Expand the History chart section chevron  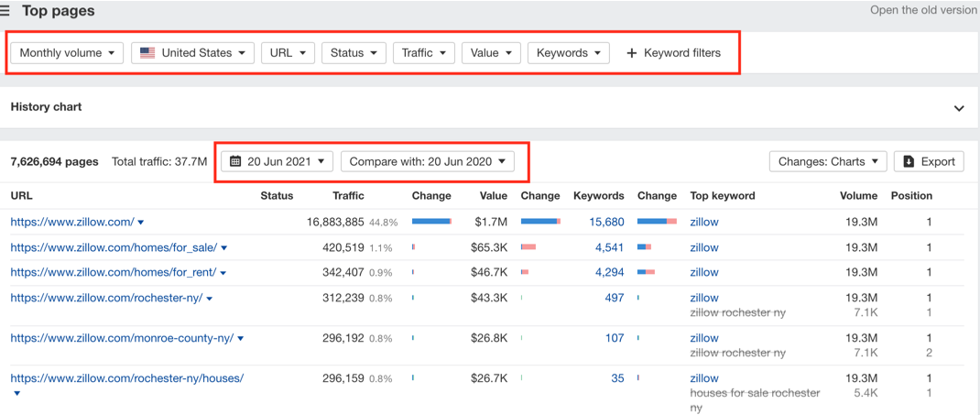click(x=959, y=107)
